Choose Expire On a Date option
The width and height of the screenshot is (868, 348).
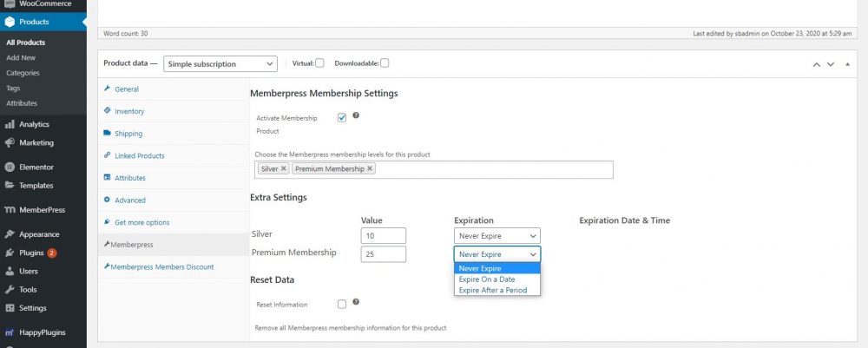tap(487, 279)
